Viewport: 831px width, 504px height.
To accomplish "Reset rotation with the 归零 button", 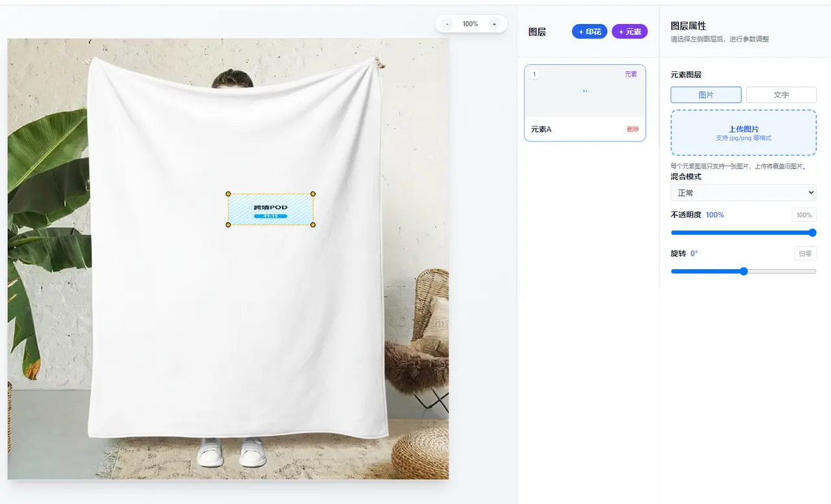I will 805,254.
